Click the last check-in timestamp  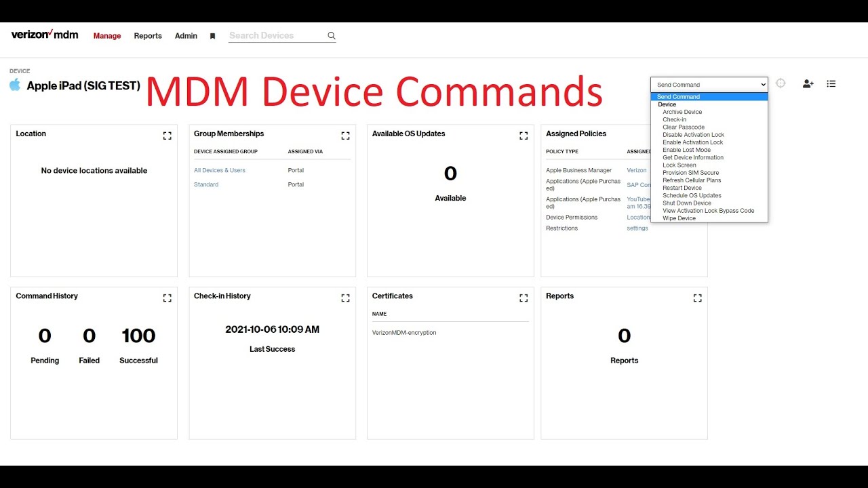272,329
